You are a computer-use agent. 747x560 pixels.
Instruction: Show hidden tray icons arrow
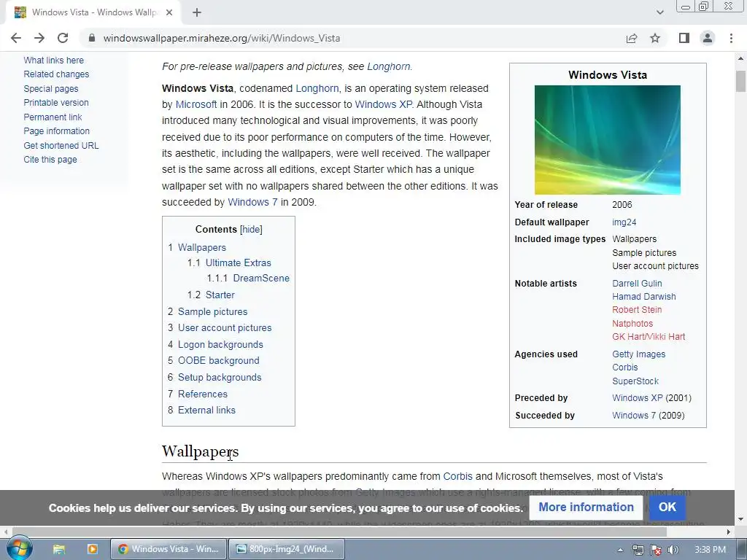click(x=620, y=550)
